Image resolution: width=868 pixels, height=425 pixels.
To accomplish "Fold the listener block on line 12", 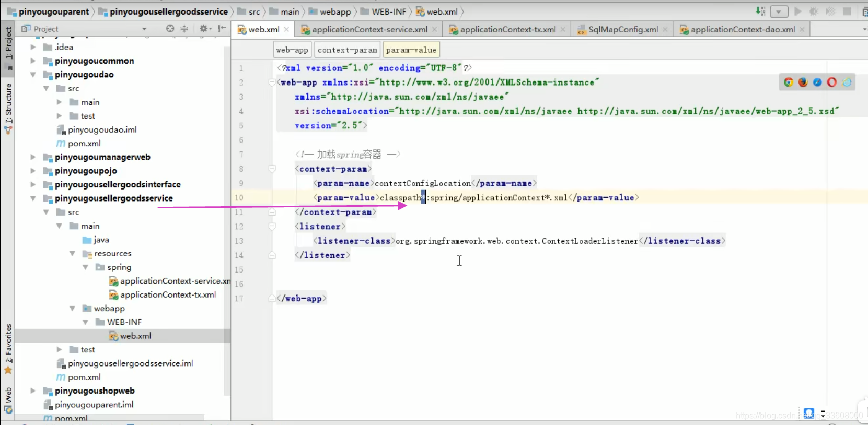I will (x=272, y=226).
